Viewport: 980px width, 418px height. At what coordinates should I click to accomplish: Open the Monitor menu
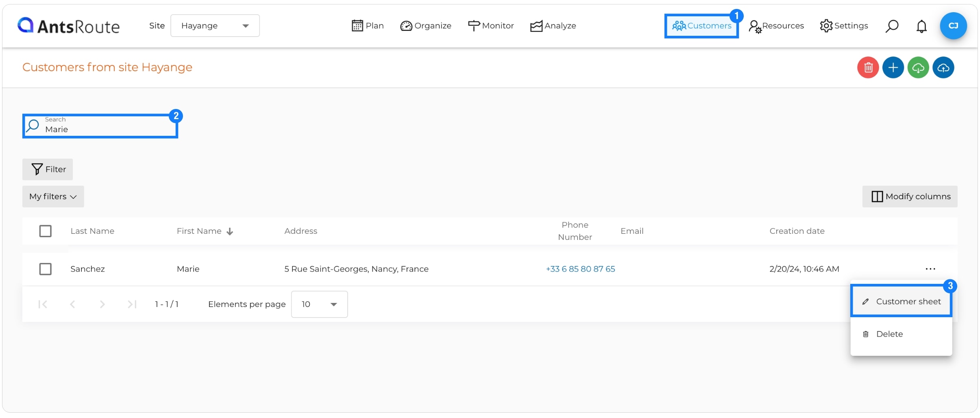491,26
